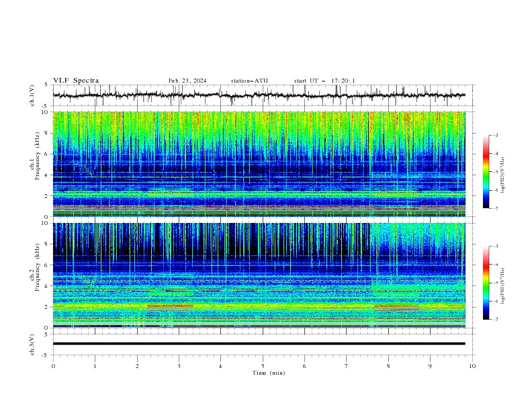Click the ch.1(V) waveform axis label
This screenshot has height=411, width=532.
tap(32, 95)
